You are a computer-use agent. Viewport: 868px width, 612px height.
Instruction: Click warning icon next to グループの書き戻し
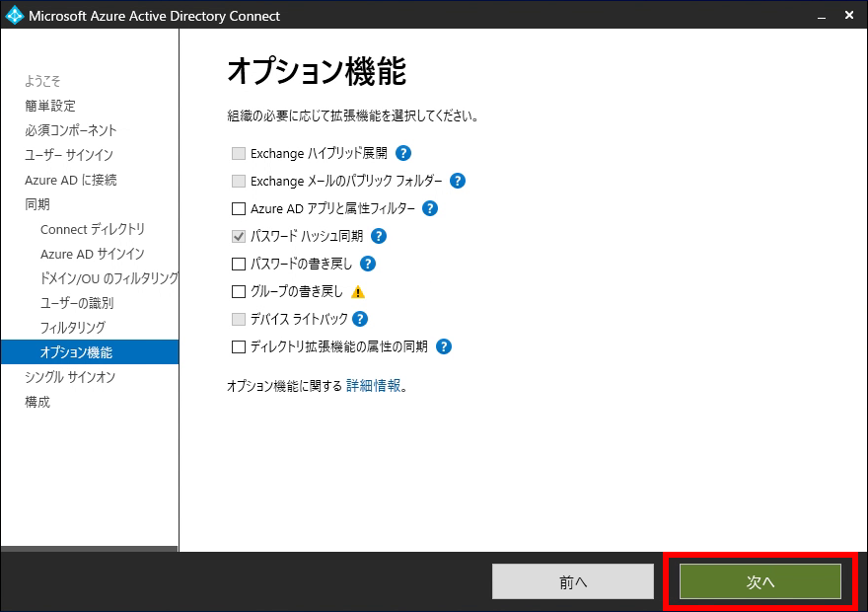coord(358,292)
